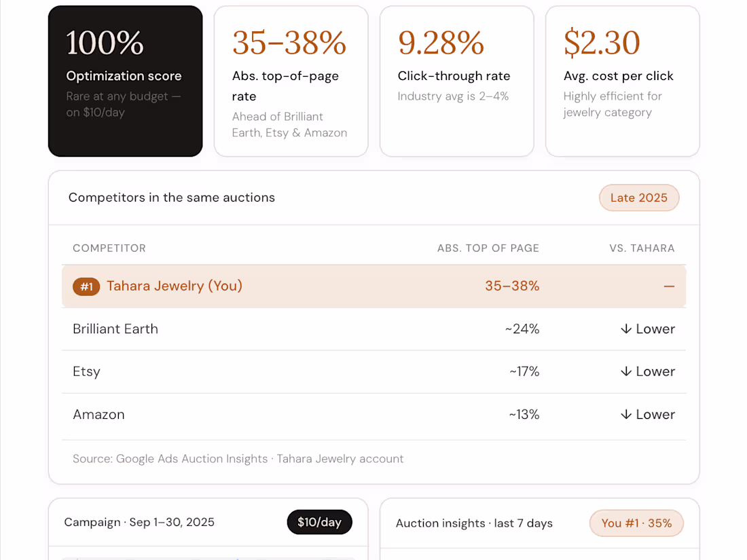Screen dimensions: 747x560
Task: Open the Abs. top-of-page rate card
Action: click(291, 81)
